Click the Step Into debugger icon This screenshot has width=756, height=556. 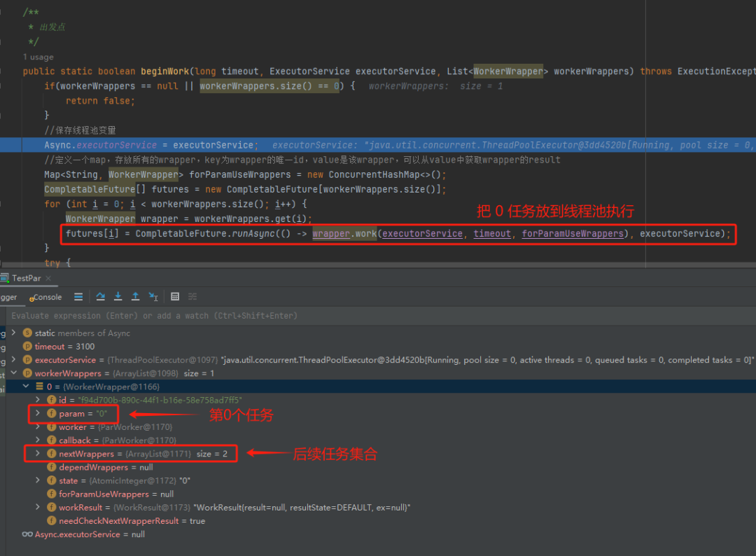pyautogui.click(x=118, y=297)
